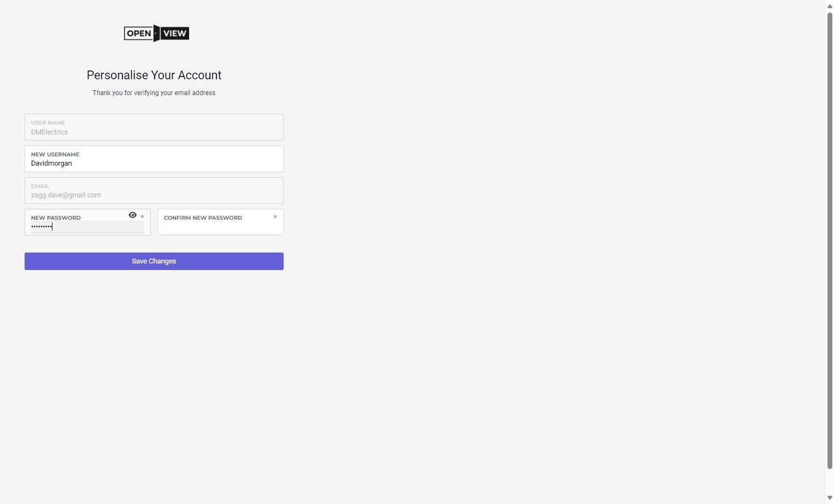Focus the New Username field containing Davidmorgan
This screenshot has height=504, width=834.
point(154,159)
